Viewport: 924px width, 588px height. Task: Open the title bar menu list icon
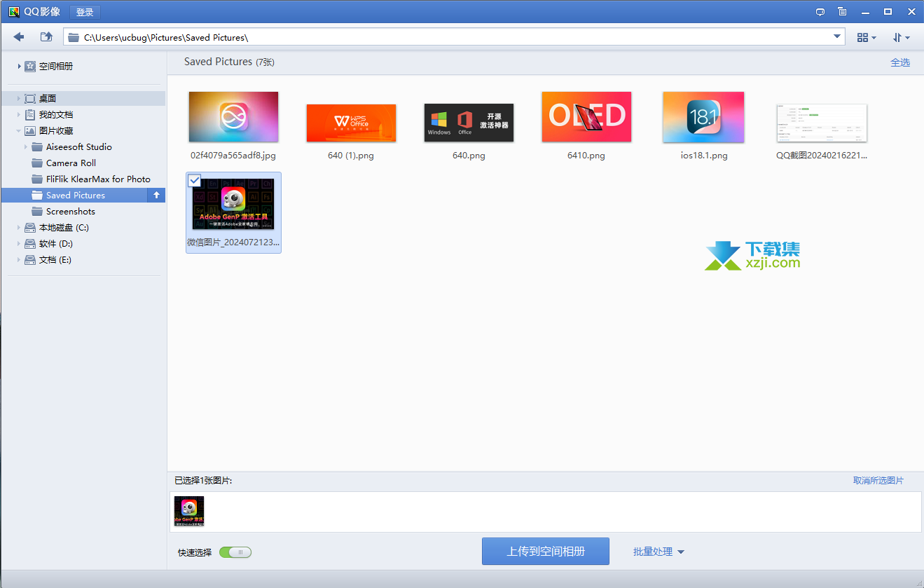pyautogui.click(x=842, y=12)
